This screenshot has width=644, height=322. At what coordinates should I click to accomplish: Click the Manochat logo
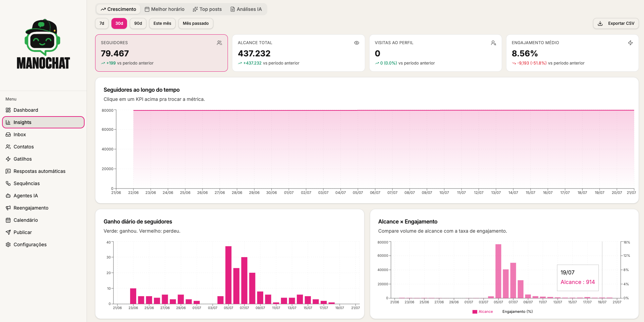(43, 44)
